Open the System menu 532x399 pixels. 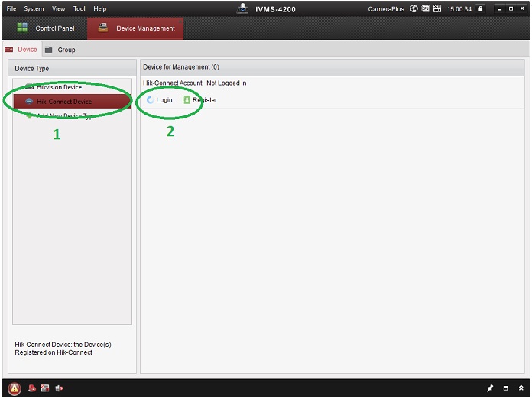click(x=34, y=8)
